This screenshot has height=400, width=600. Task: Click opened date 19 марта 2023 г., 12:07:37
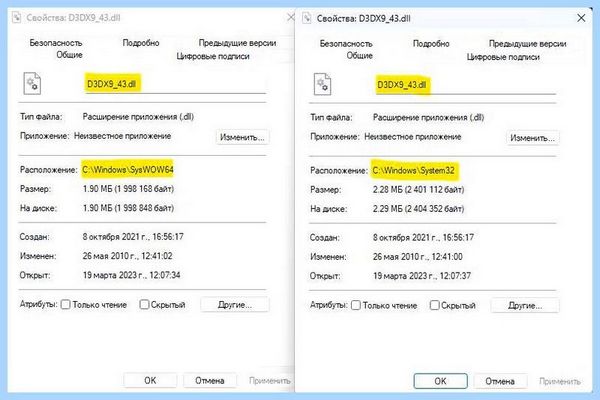click(x=422, y=276)
